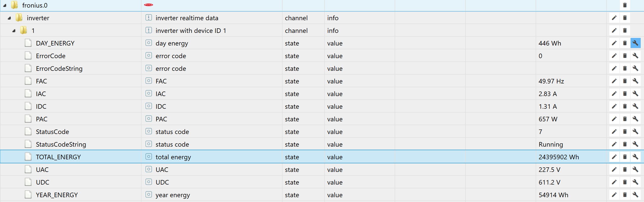
Task: Edit the YEAR_ENERGY object
Action: (614, 195)
